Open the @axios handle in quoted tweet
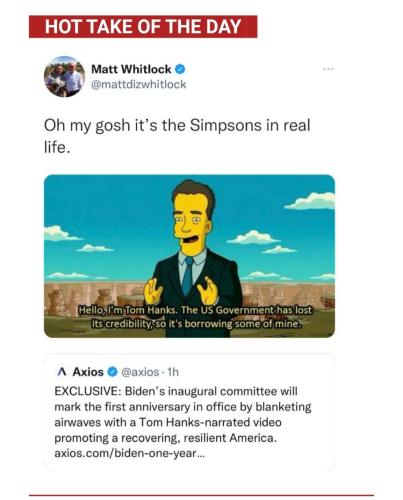This screenshot has width=403, height=500. tap(140, 372)
